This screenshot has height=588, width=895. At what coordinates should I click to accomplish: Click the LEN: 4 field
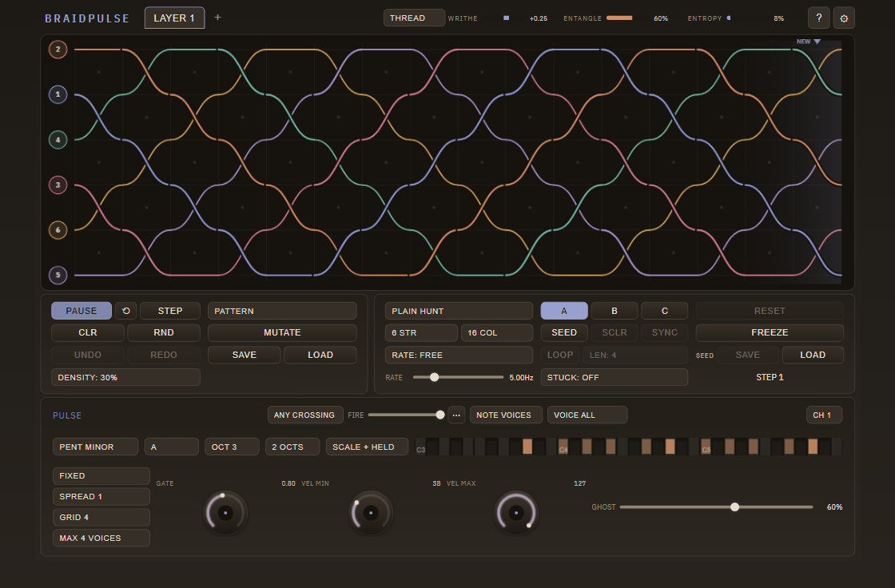635,355
